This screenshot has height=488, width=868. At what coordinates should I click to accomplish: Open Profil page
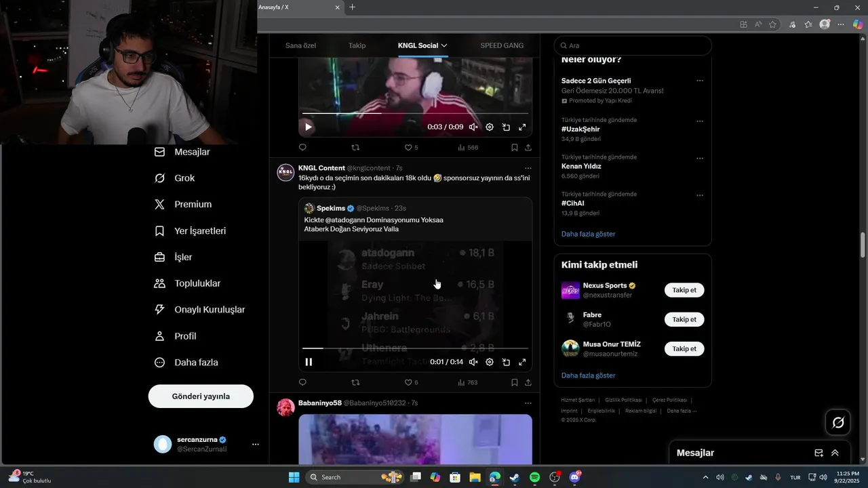pos(176,336)
